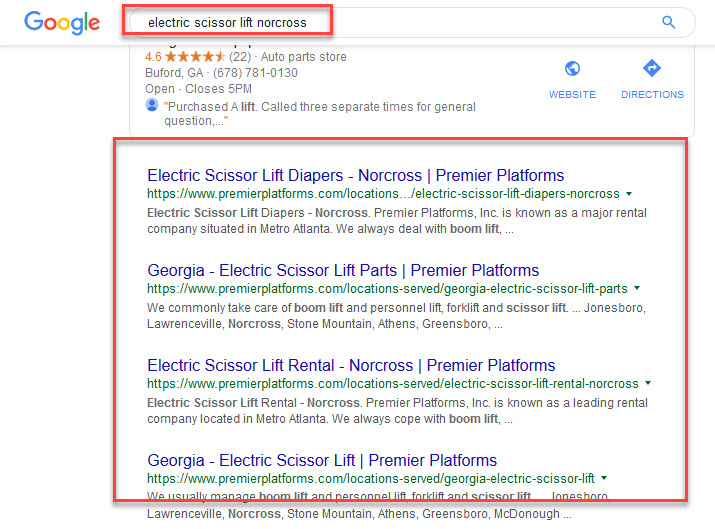Open Electric Scissor Lift Diapers - Norcross result

click(x=355, y=175)
